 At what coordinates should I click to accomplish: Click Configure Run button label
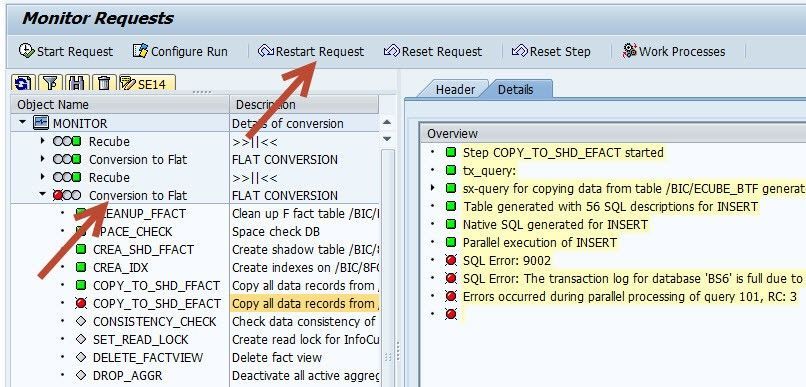189,51
